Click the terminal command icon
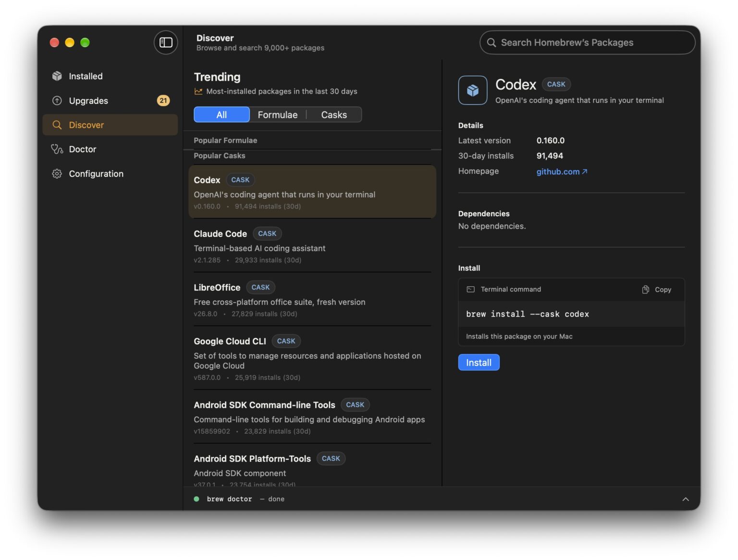Screen dimensions: 738x560 (471, 289)
